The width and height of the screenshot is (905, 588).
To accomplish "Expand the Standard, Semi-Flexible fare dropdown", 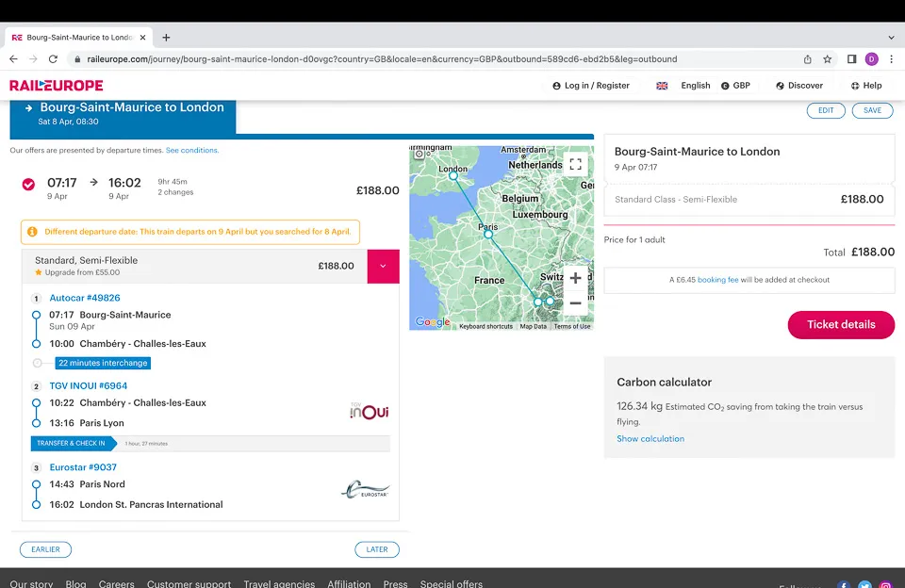I will coord(383,266).
